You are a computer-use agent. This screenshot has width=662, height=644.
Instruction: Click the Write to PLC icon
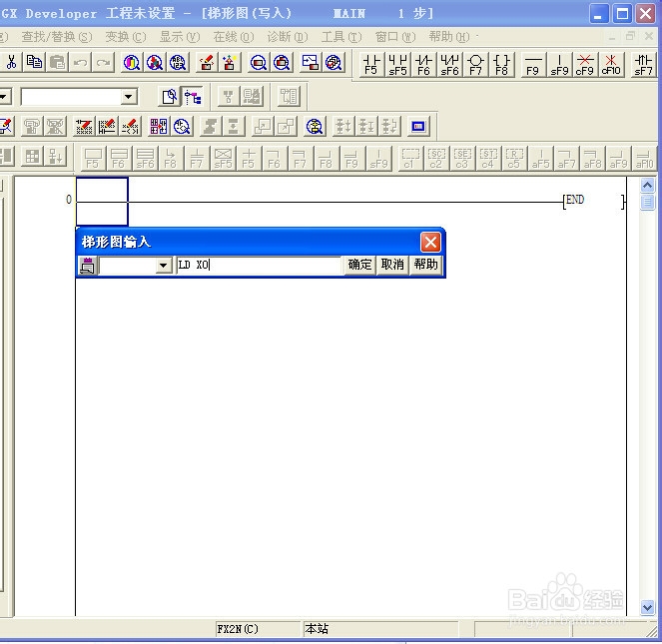(207, 63)
